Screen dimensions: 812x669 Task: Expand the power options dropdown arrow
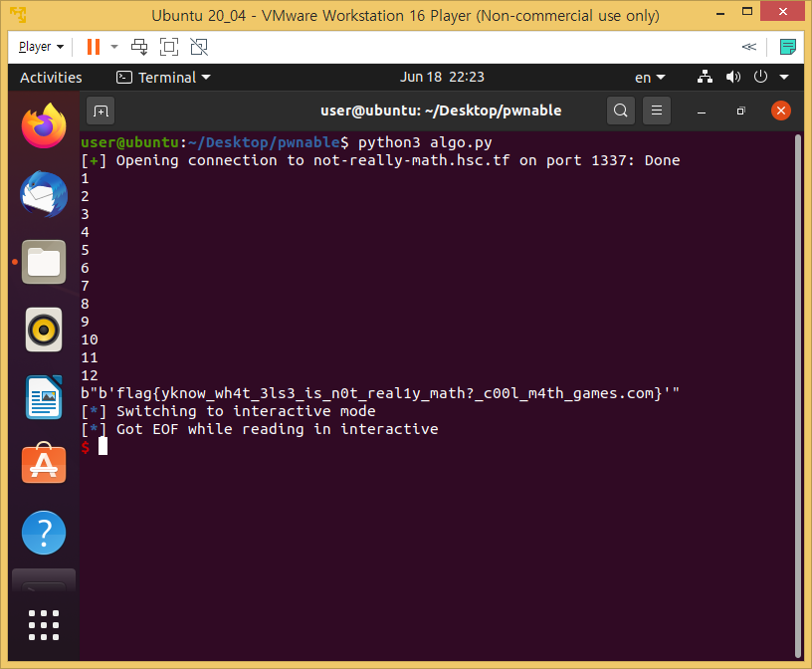coord(114,47)
